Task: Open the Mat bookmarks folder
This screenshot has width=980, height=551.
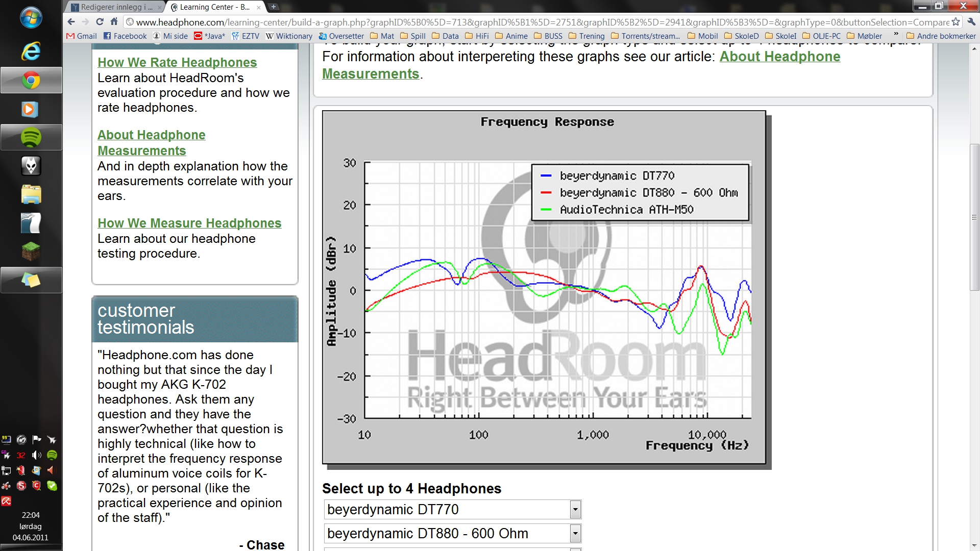Action: [x=382, y=36]
